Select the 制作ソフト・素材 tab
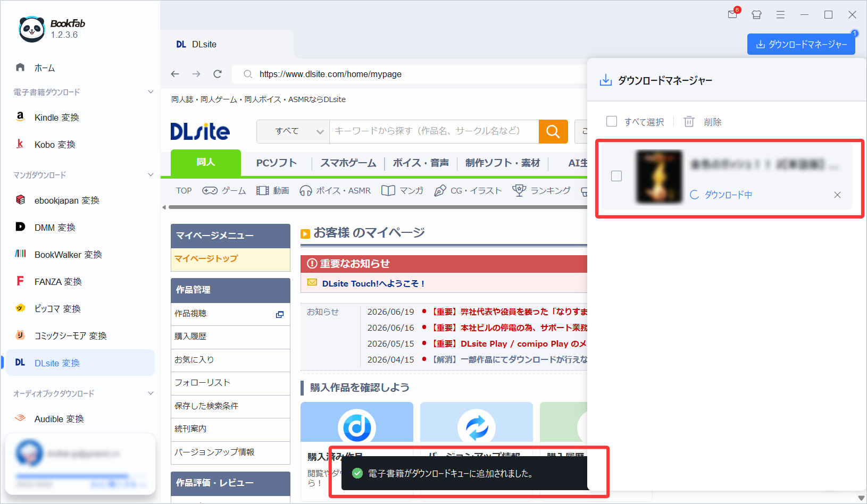Screen dimensions: 867x504 502,163
